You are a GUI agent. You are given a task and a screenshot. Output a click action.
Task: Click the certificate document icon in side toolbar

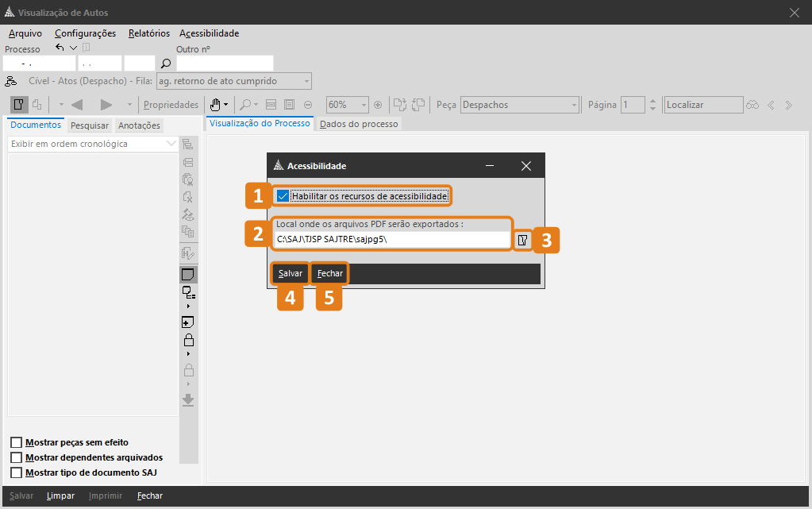pyautogui.click(x=188, y=179)
